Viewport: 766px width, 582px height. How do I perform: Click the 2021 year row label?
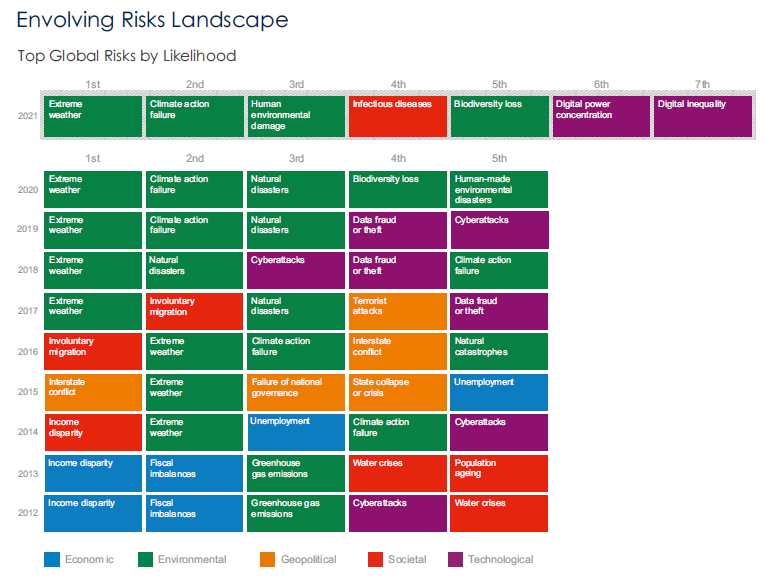coord(28,116)
